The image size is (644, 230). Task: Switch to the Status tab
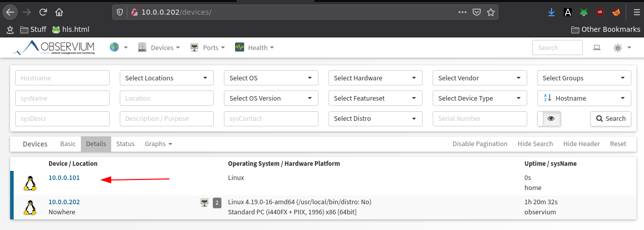coord(125,144)
